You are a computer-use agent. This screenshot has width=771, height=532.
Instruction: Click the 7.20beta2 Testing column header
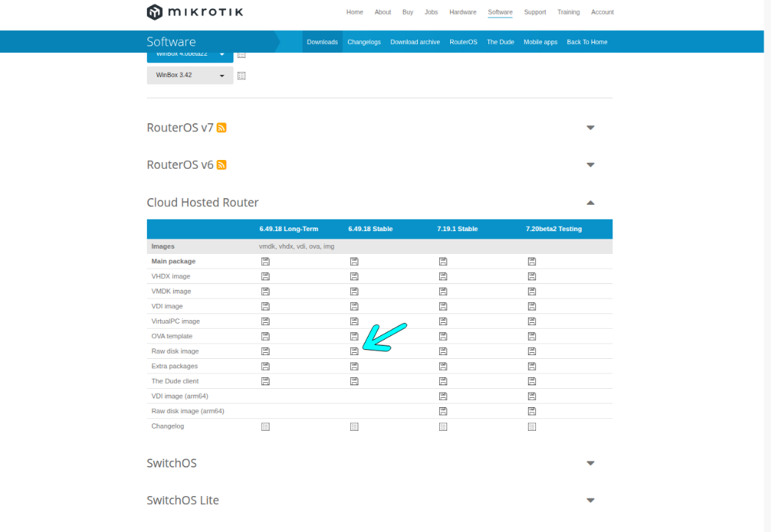pos(554,229)
